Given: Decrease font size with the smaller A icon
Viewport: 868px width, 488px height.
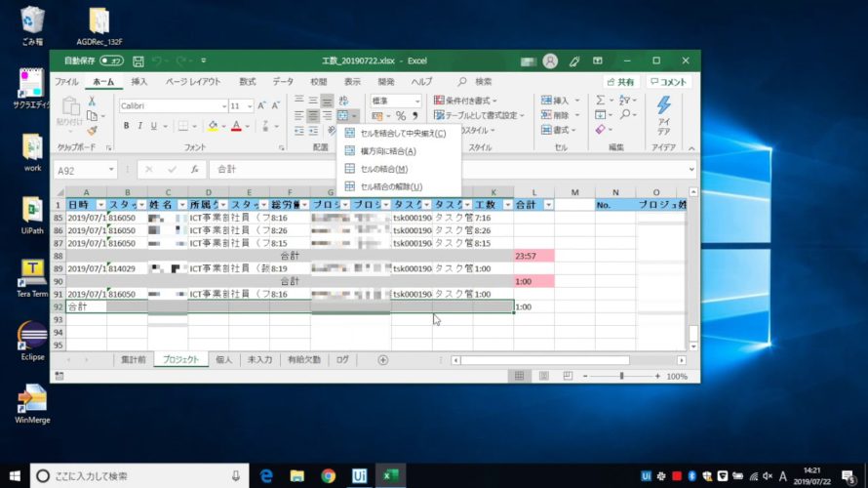Looking at the screenshot, I should 276,105.
